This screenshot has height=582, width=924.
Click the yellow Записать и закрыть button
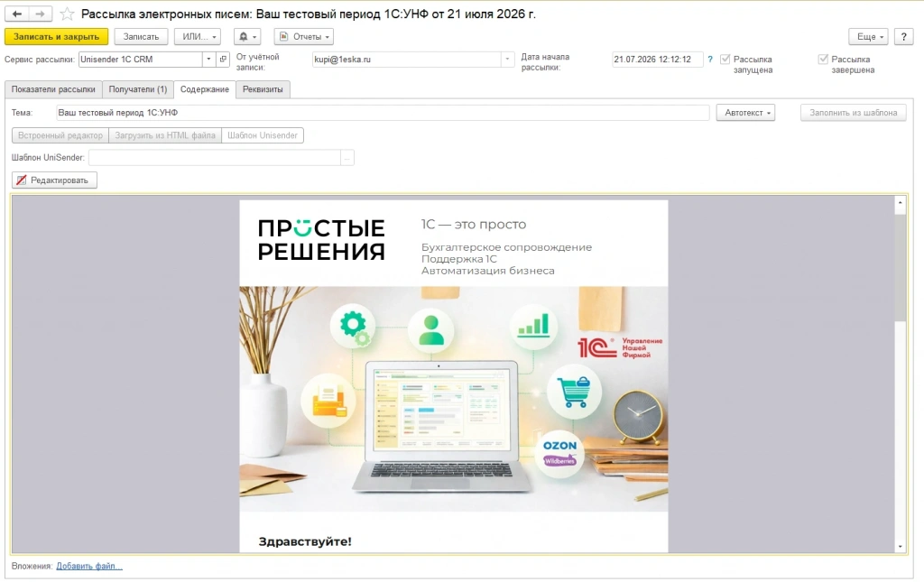point(57,36)
